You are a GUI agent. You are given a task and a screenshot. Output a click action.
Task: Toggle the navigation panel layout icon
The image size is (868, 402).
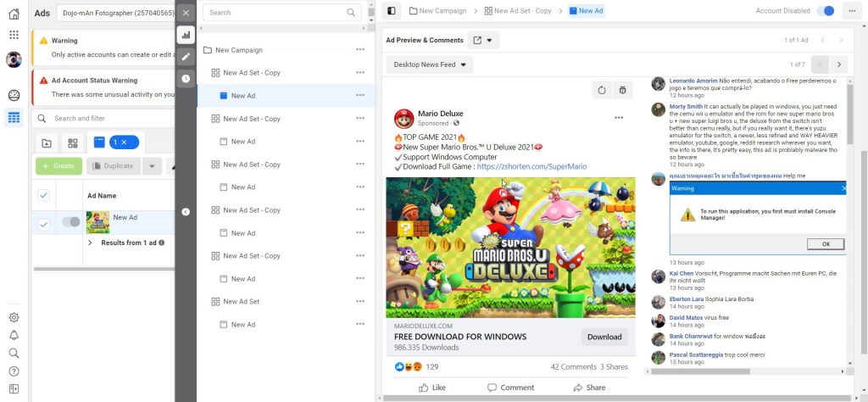click(392, 10)
